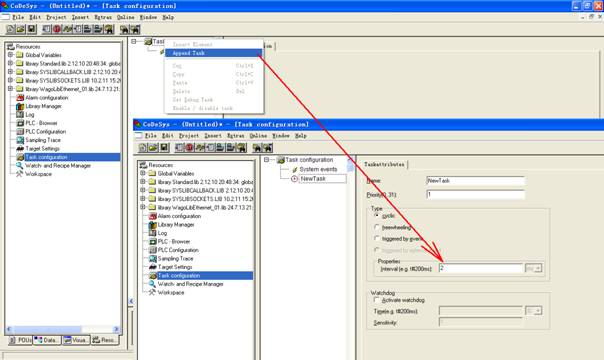Select the NewTask item in task tree
The width and height of the screenshot is (604, 360).
(313, 179)
